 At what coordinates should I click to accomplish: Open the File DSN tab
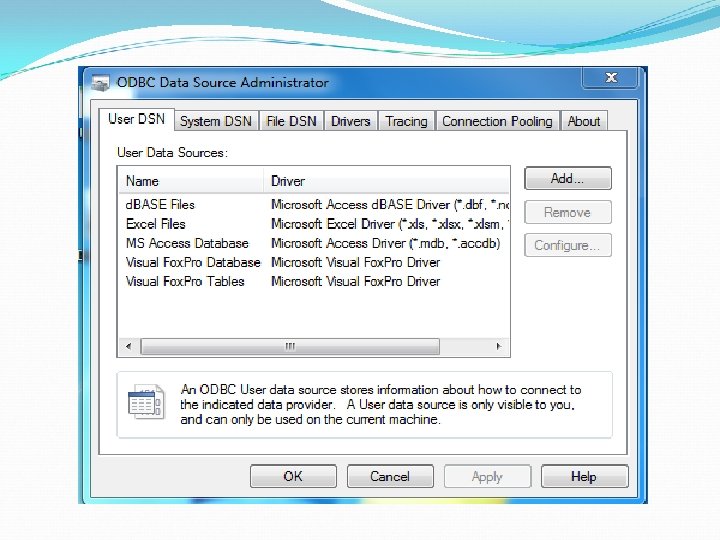tap(292, 121)
